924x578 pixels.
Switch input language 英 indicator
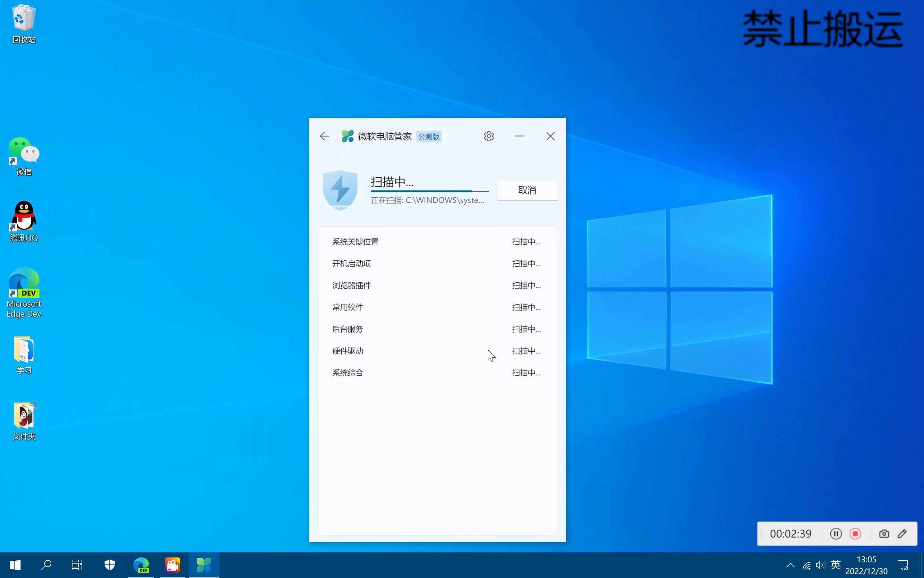click(835, 565)
